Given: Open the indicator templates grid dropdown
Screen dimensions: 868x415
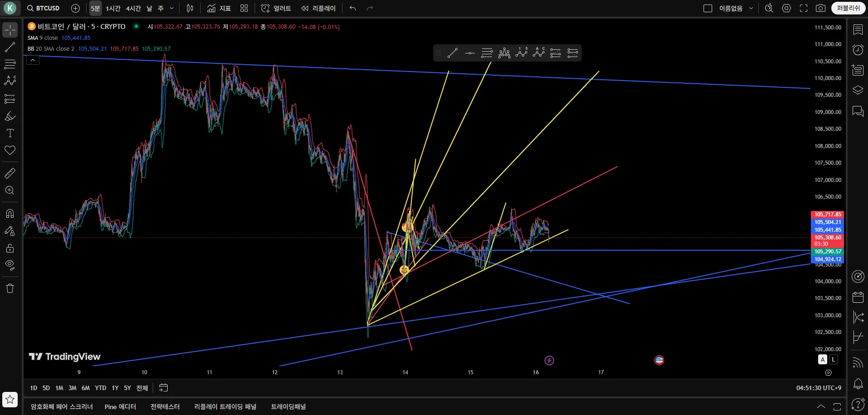Looking at the screenshot, I should click(x=244, y=8).
